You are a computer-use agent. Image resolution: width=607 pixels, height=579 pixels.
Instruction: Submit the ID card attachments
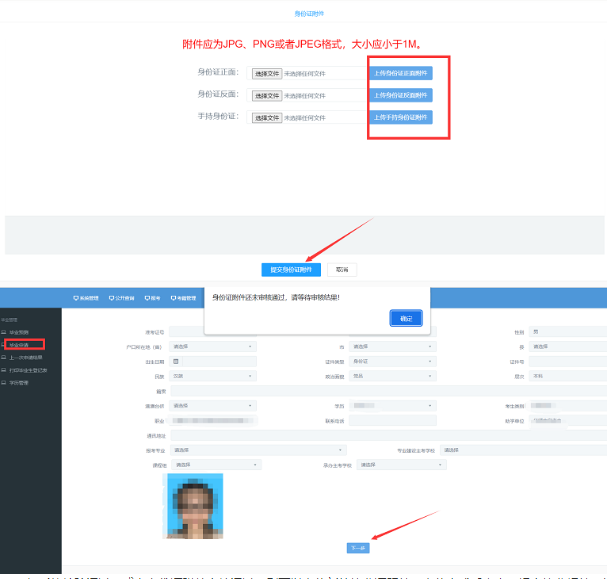pyautogui.click(x=291, y=270)
